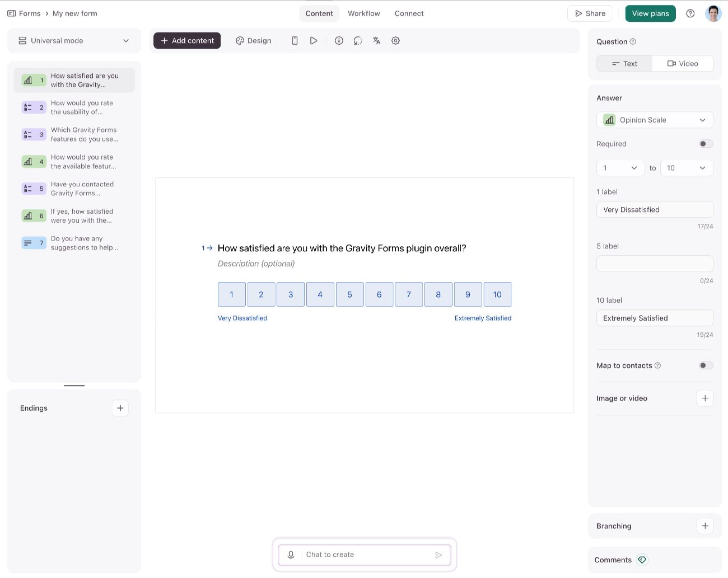Open the accessibility checker icon
Image resolution: width=728 pixels, height=578 pixels.
(339, 40)
